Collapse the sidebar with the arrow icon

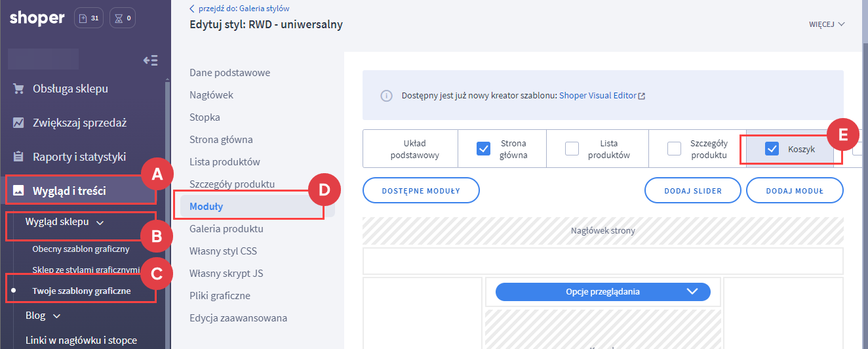[x=151, y=60]
